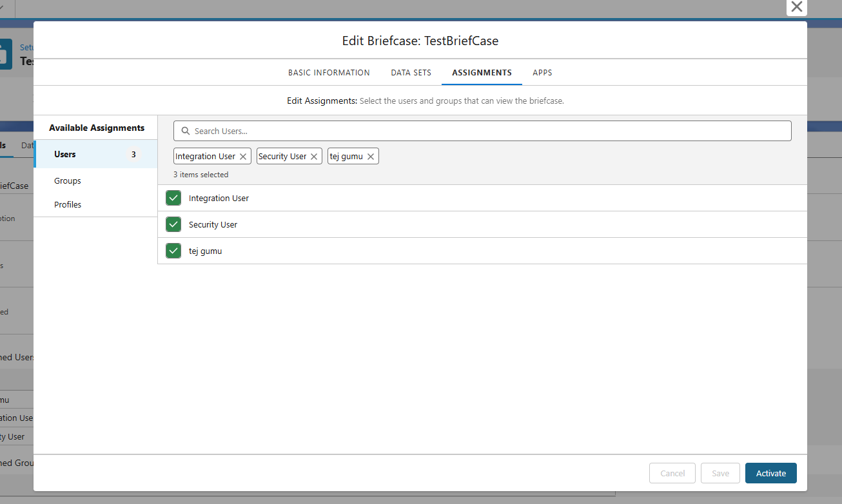
Task: Click the Save button
Action: coord(720,473)
